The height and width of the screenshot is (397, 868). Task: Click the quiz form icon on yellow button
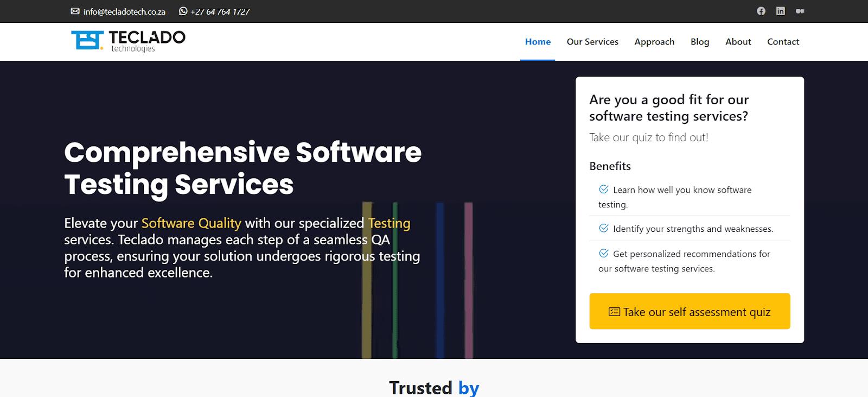click(614, 312)
